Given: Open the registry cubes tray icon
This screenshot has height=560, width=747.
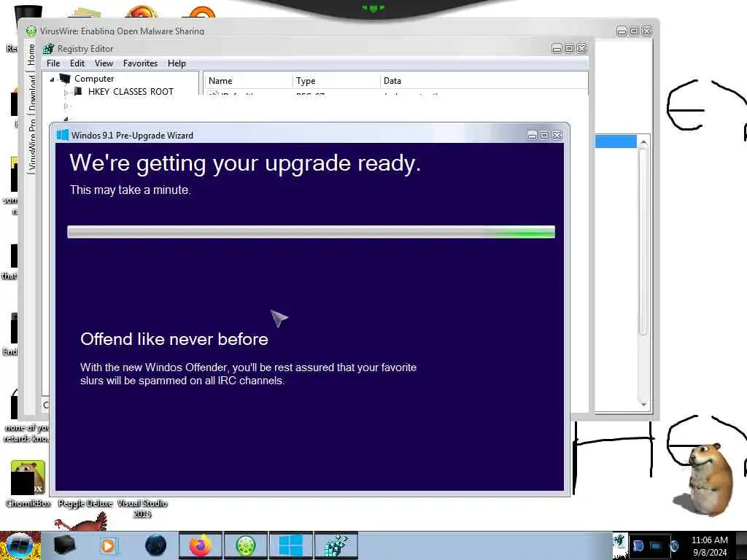Looking at the screenshot, I should coord(619,540).
